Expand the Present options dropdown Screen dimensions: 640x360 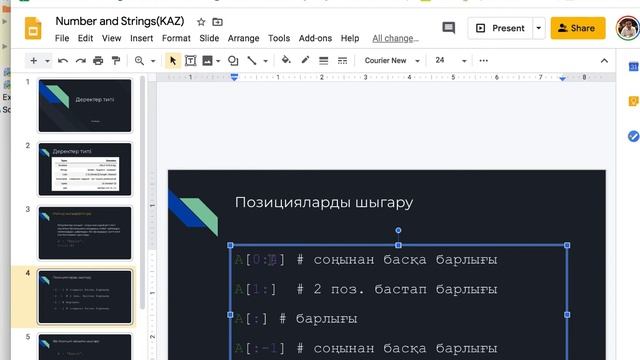click(539, 28)
